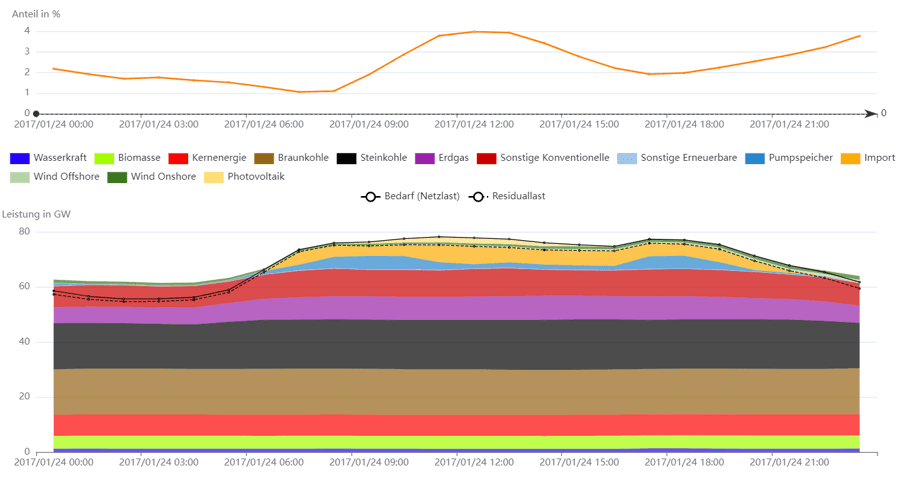Viewport: 908px width, 482px height.
Task: Click the Photovoltaik yellow legend icon
Action: pyautogui.click(x=214, y=177)
